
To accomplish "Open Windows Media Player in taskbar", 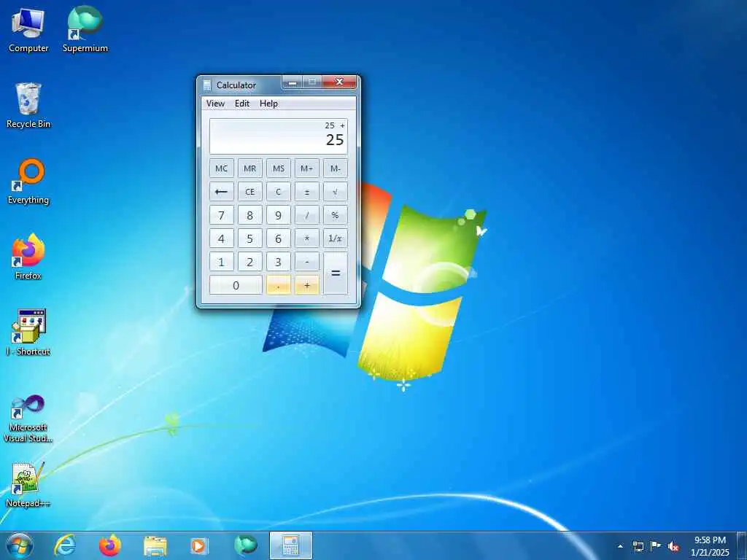I will coord(198,545).
